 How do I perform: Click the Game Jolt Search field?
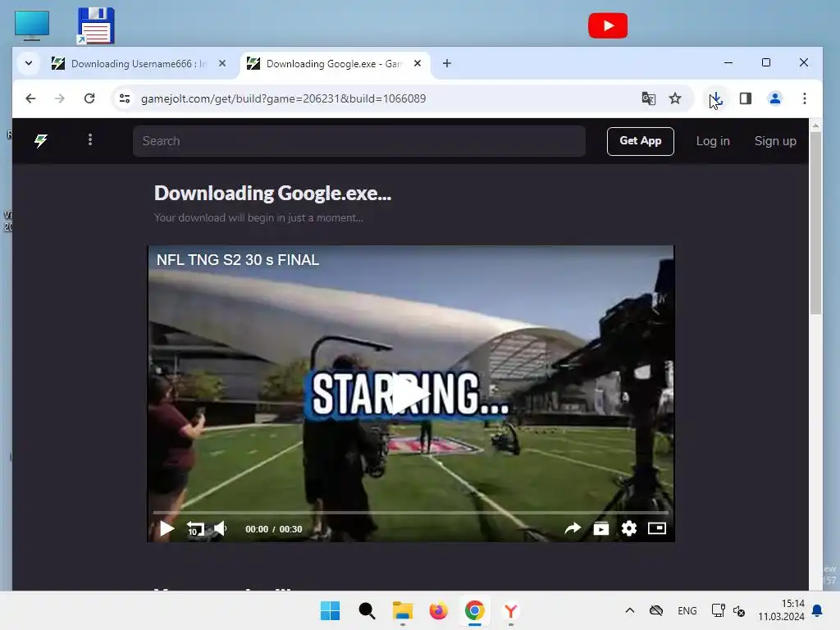click(359, 141)
